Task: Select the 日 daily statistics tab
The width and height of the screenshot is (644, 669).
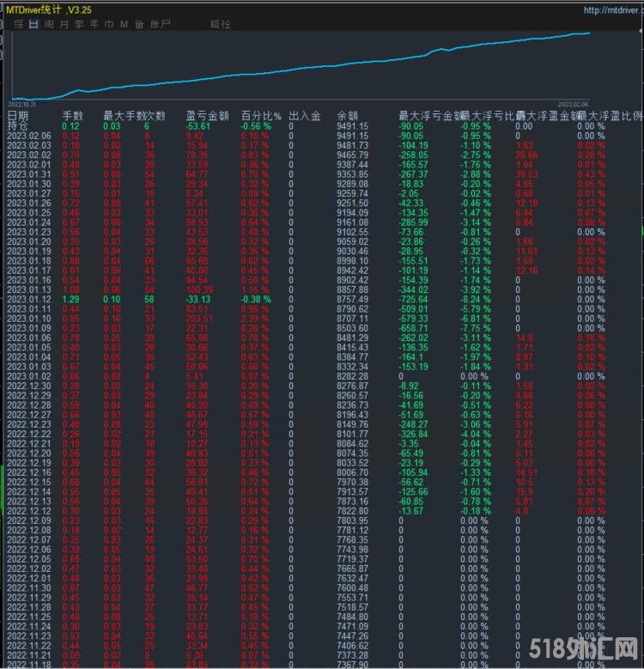Action: [33, 25]
